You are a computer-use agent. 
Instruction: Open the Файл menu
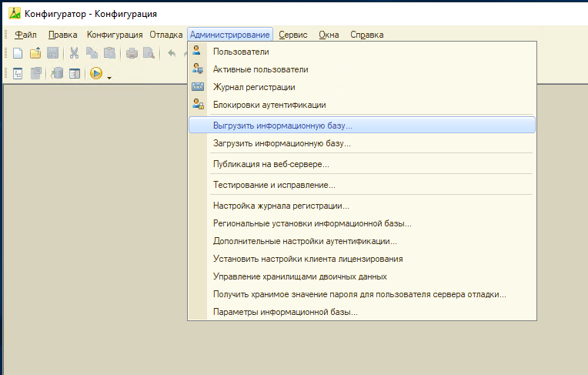[25, 35]
